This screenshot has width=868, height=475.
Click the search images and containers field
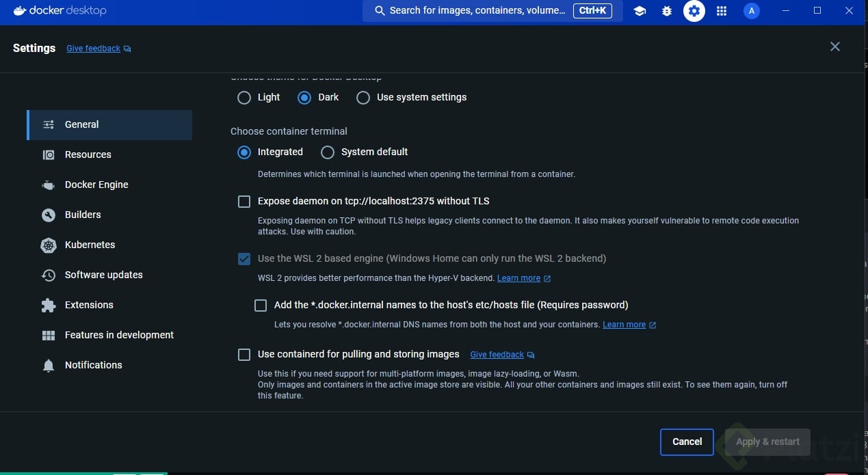click(x=492, y=11)
